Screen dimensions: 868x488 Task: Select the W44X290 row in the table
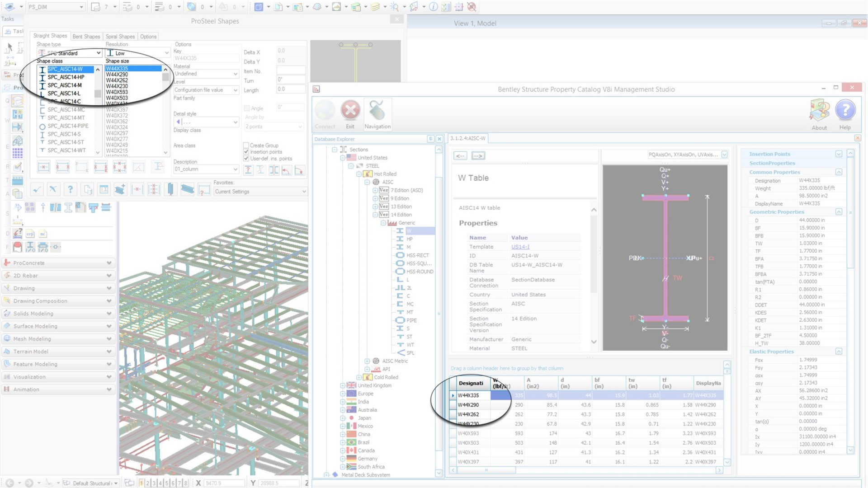468,405
